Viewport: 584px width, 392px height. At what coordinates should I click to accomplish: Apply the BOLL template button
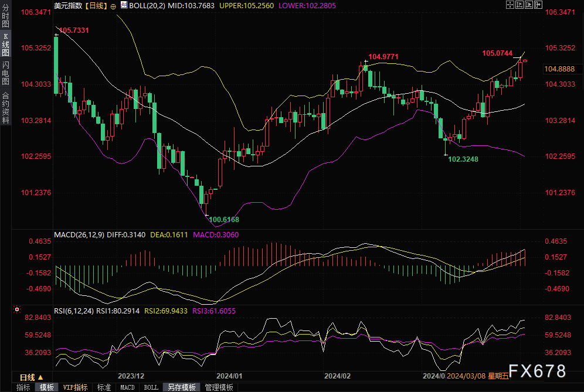[151, 387]
